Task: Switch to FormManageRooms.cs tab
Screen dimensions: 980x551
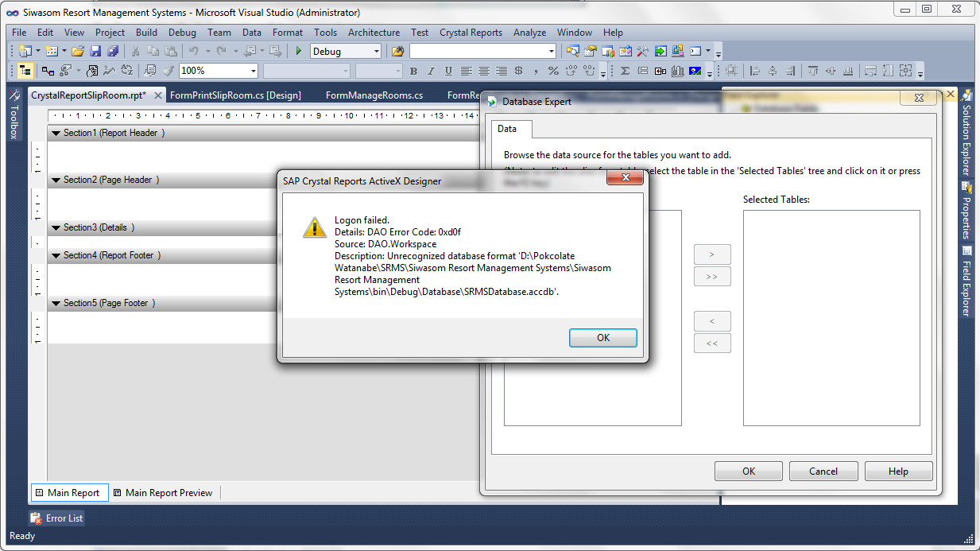Action: pyautogui.click(x=374, y=95)
